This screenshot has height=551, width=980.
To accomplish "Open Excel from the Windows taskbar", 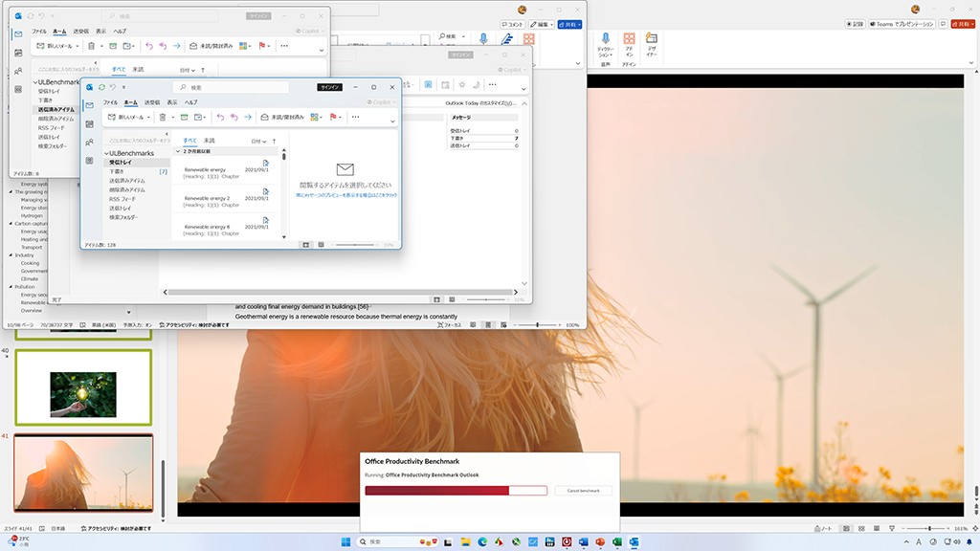I will tap(617, 541).
